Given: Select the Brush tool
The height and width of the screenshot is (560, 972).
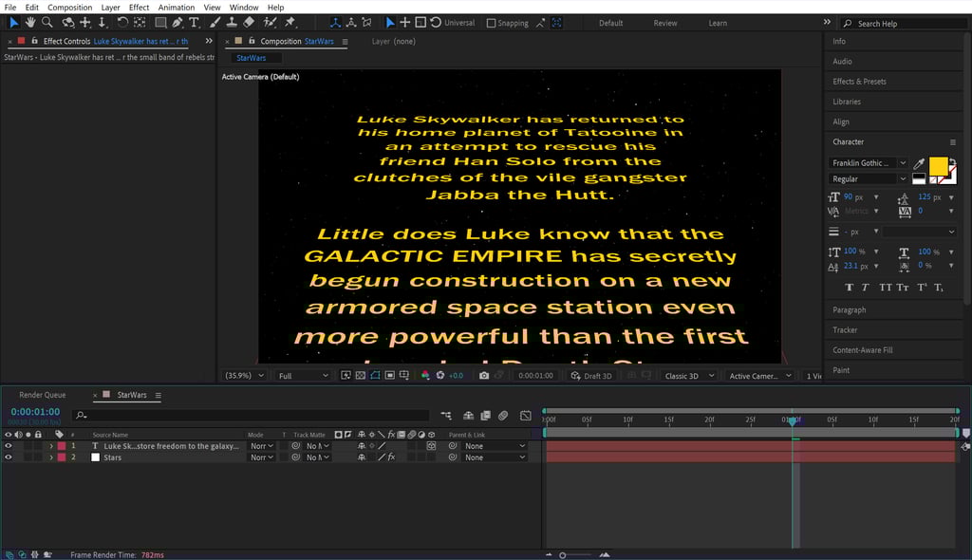Looking at the screenshot, I should [x=215, y=23].
